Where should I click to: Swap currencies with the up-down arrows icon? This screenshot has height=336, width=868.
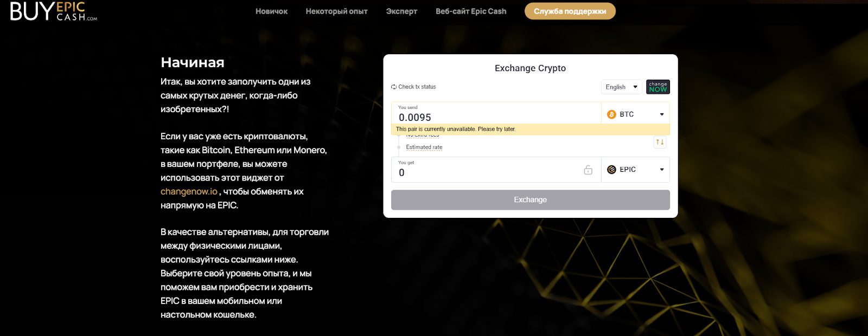pyautogui.click(x=660, y=142)
